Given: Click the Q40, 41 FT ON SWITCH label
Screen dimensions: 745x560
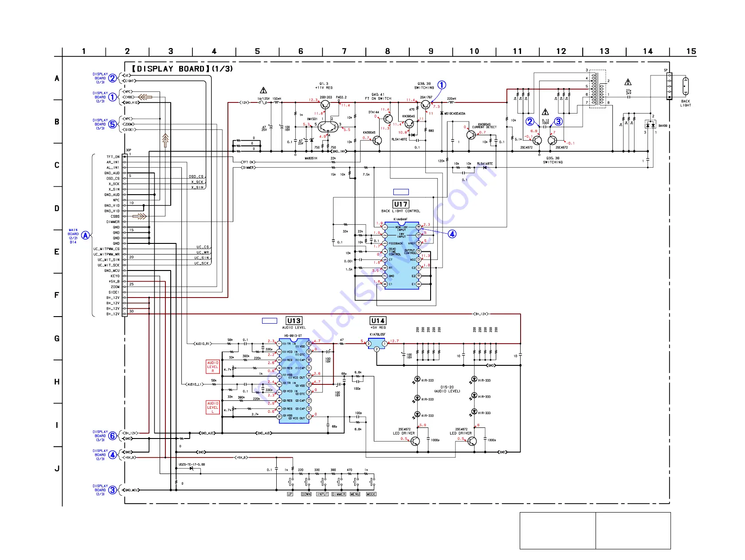Looking at the screenshot, I should 378,97.
